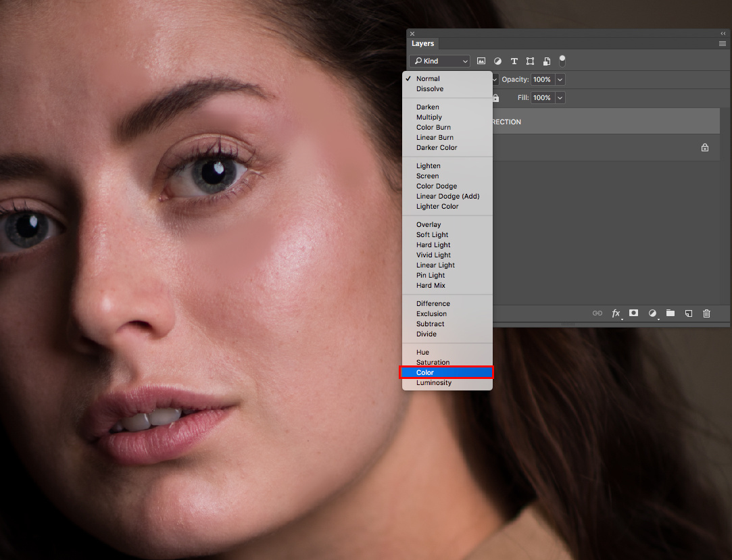This screenshot has width=732, height=560.
Task: Select the CORRECTION layer entry
Action: (608, 122)
